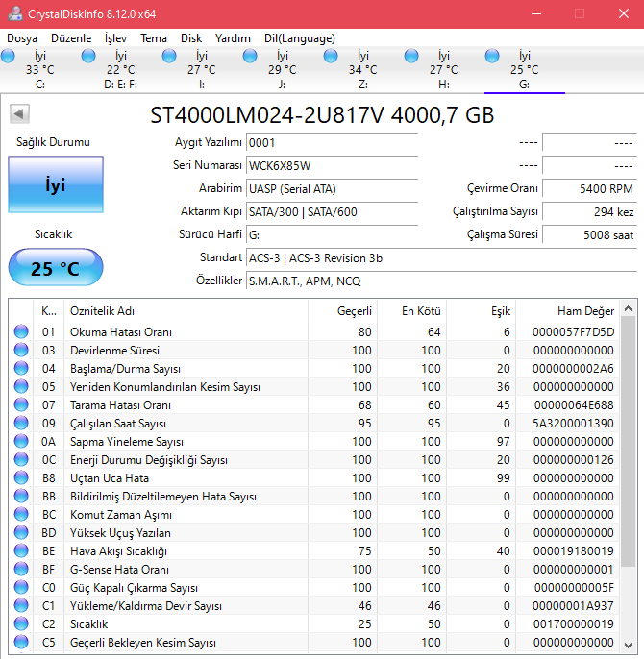The image size is (644, 659).
Task: Click the En Kötü column header
Action: click(411, 311)
